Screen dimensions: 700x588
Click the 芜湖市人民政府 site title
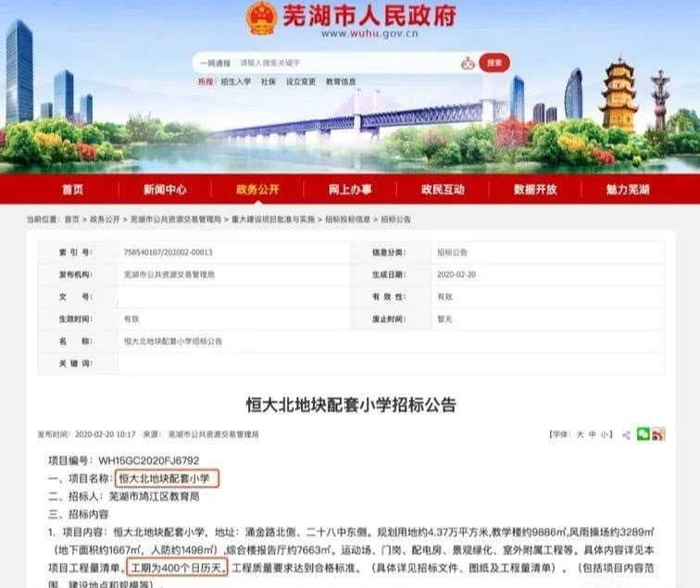[369, 16]
